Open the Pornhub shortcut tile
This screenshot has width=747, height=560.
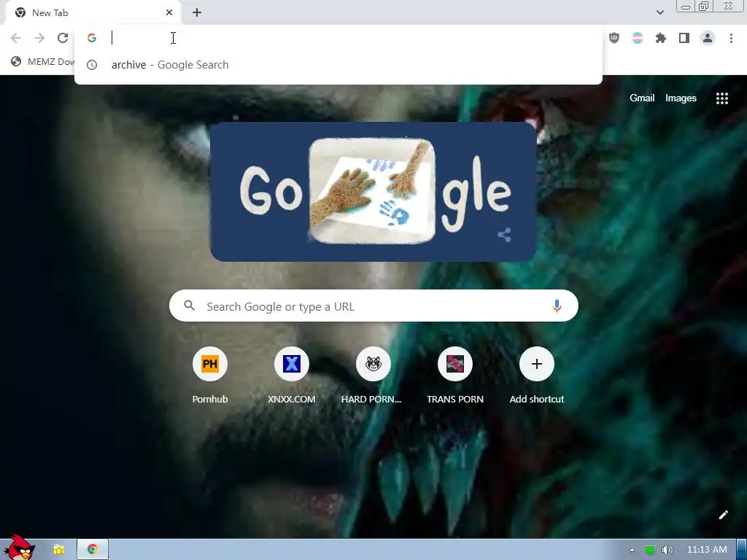[x=210, y=376]
